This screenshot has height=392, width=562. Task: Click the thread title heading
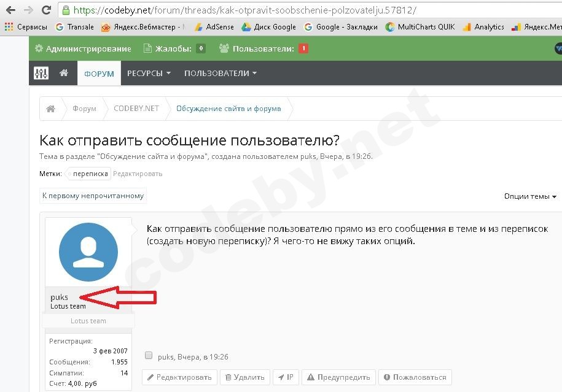click(x=189, y=140)
